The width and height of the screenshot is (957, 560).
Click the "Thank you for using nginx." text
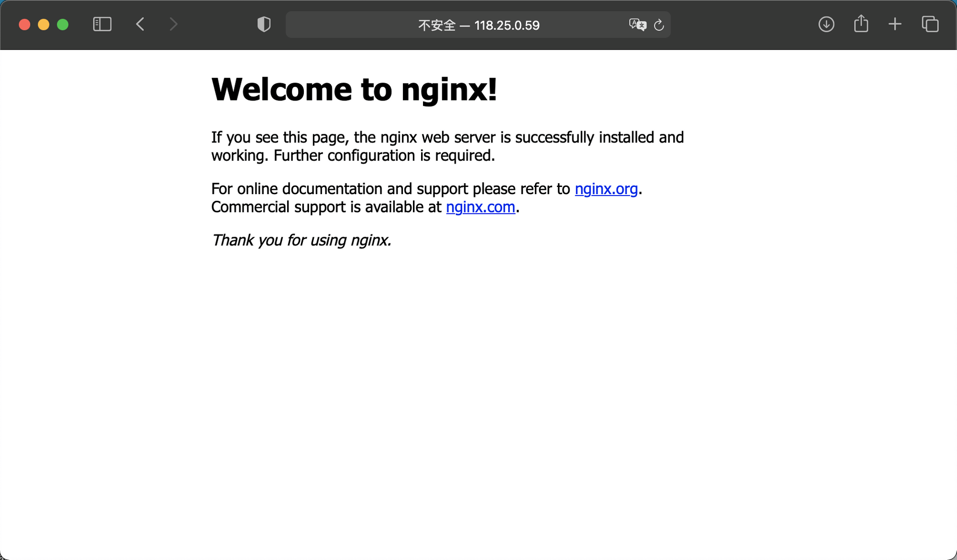[x=301, y=240]
